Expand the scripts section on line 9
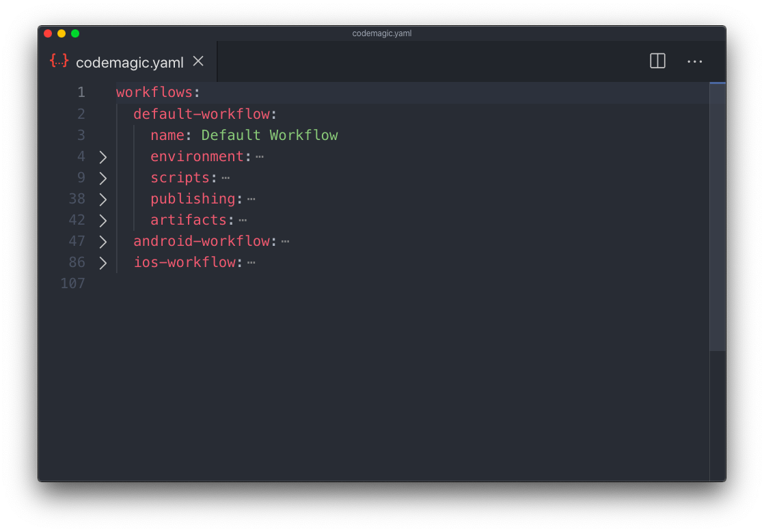 pyautogui.click(x=103, y=178)
